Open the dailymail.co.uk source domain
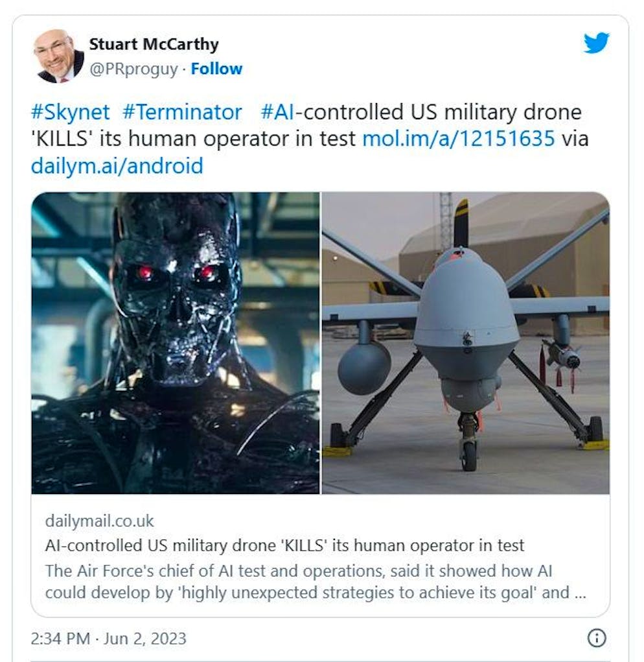The image size is (644, 662). click(x=100, y=521)
